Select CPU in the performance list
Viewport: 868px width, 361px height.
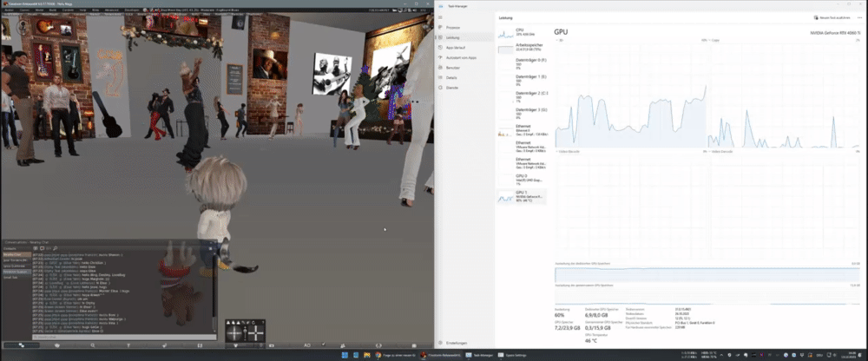522,33
